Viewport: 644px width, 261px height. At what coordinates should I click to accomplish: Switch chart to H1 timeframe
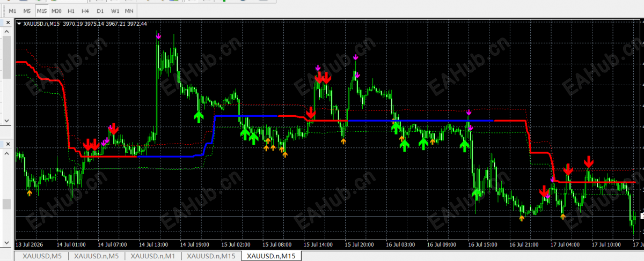tap(71, 11)
